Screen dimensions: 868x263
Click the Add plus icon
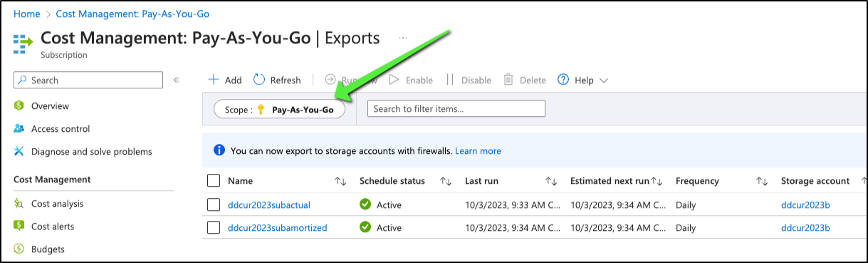213,80
